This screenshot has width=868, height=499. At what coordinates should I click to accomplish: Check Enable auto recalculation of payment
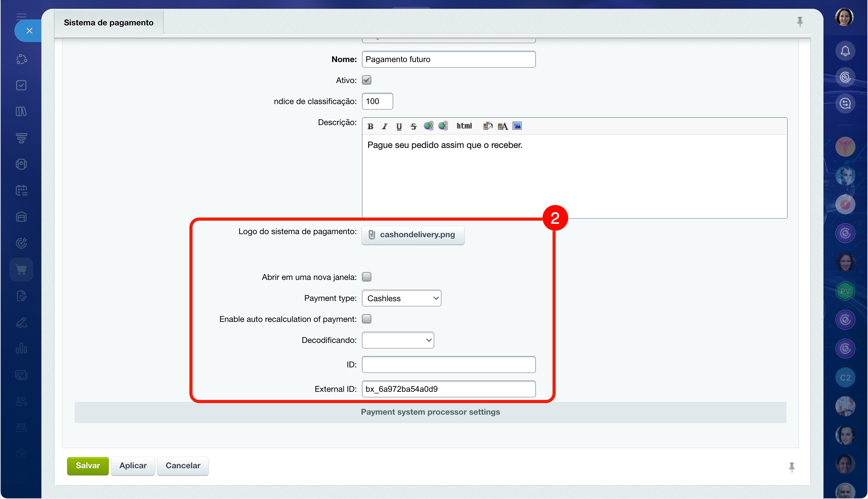(x=367, y=319)
